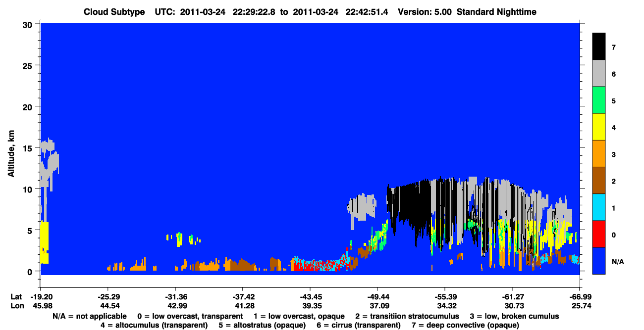Click the orange color swatch labeled 3

599,154
